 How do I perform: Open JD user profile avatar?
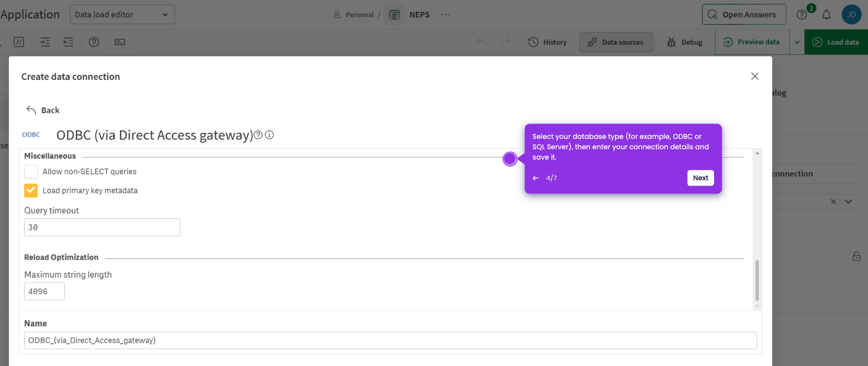(x=852, y=14)
